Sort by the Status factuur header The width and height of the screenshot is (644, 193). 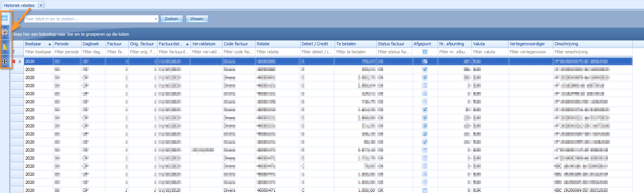pyautogui.click(x=394, y=44)
